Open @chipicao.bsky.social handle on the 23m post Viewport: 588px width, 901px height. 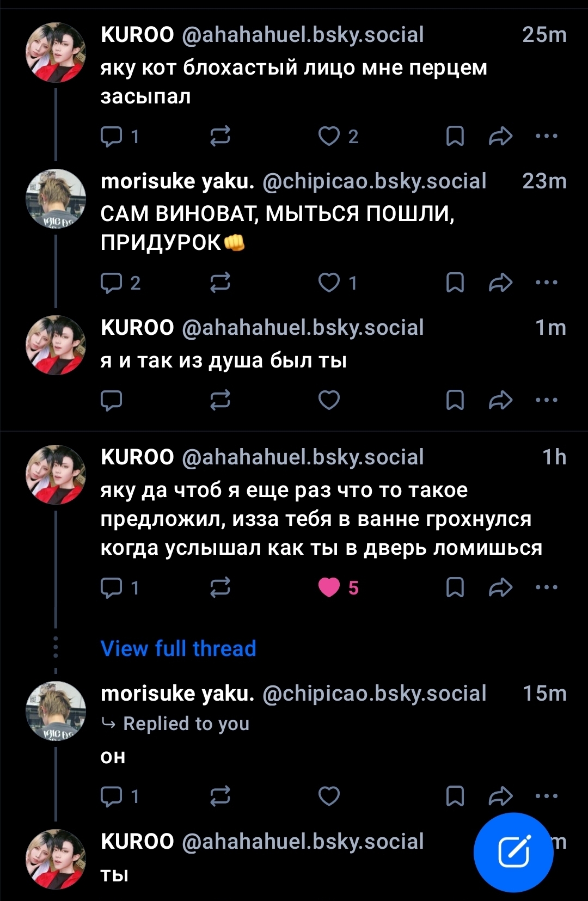point(374,181)
